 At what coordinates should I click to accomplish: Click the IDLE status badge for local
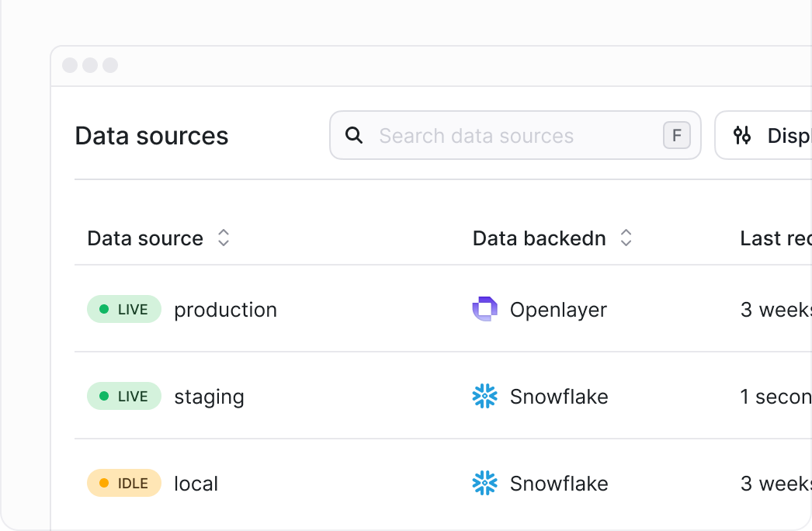point(124,484)
